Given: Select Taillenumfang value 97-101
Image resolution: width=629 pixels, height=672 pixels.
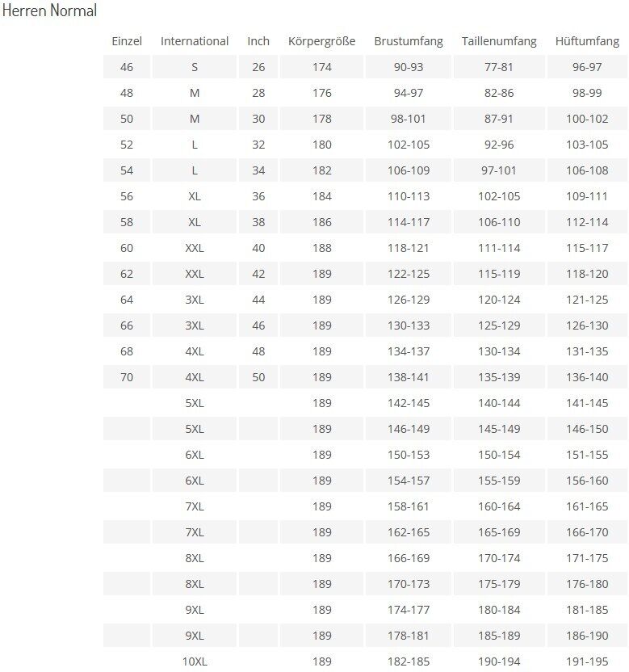Looking at the screenshot, I should coord(499,170).
